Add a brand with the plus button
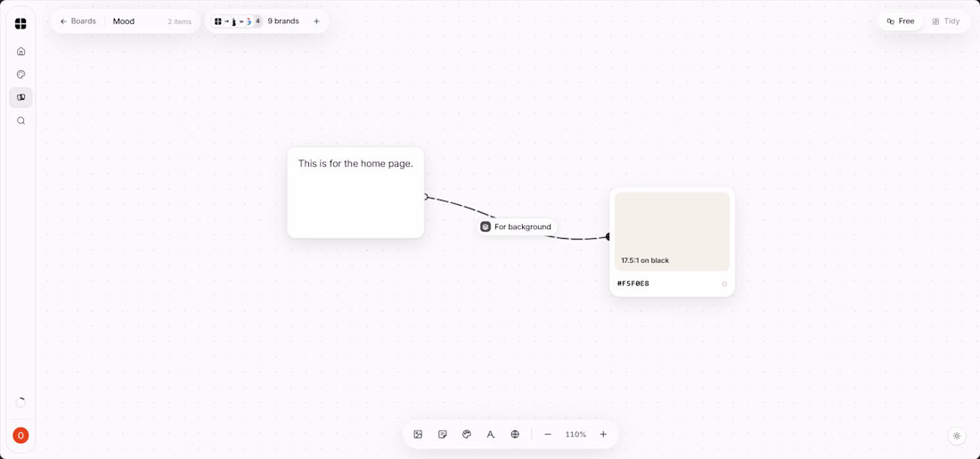Screen dimensions: 980x459 (x=316, y=21)
